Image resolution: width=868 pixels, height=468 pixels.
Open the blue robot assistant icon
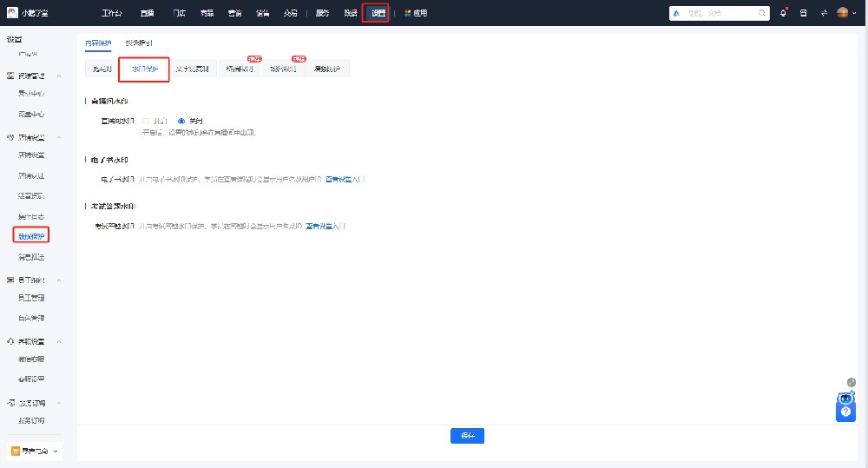tap(845, 399)
